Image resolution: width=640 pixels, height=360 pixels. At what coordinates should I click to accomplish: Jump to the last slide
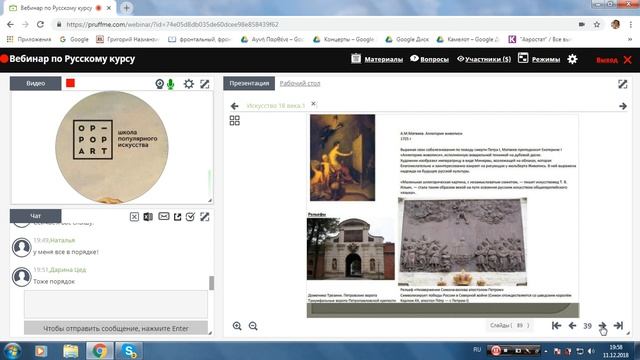click(618, 325)
